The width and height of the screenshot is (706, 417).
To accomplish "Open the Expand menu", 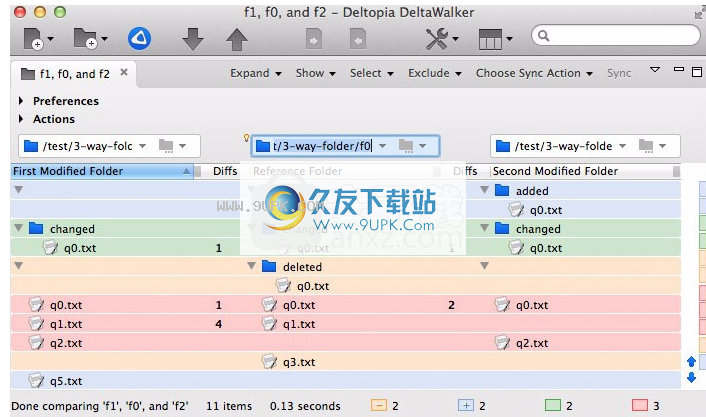I will (256, 73).
